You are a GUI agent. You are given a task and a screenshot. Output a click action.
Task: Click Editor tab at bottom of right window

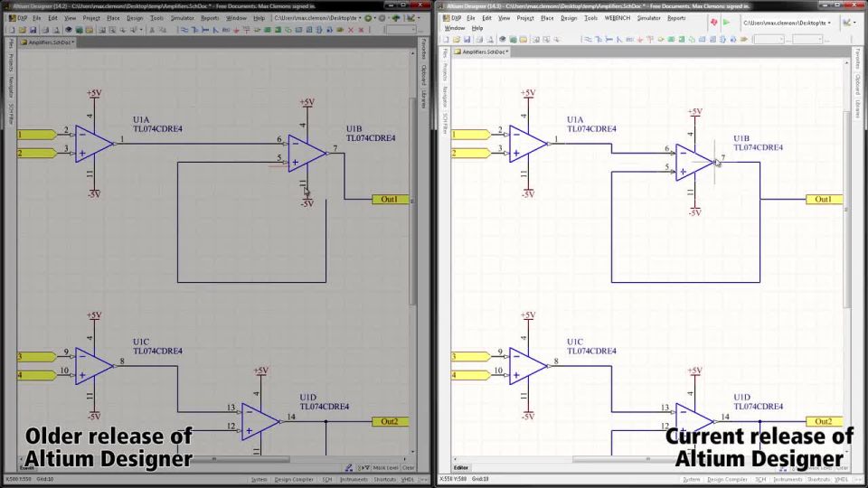tap(460, 467)
